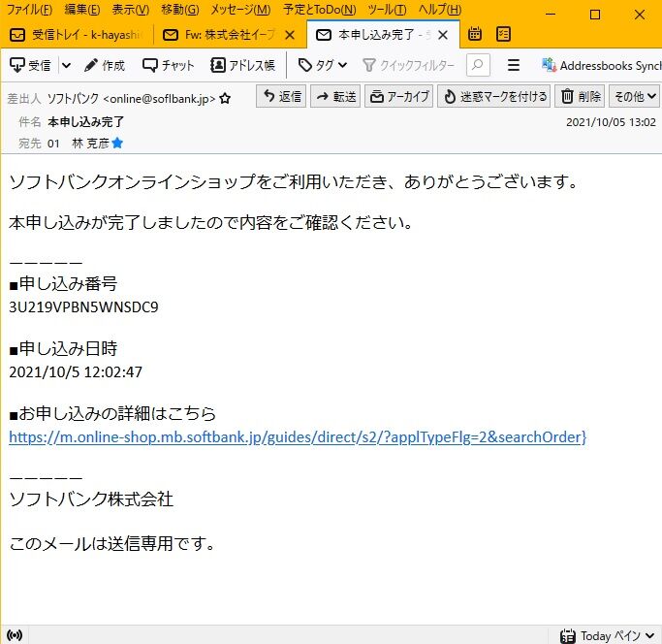
Task: Open the メッセージ(M) menu
Action: point(240,10)
